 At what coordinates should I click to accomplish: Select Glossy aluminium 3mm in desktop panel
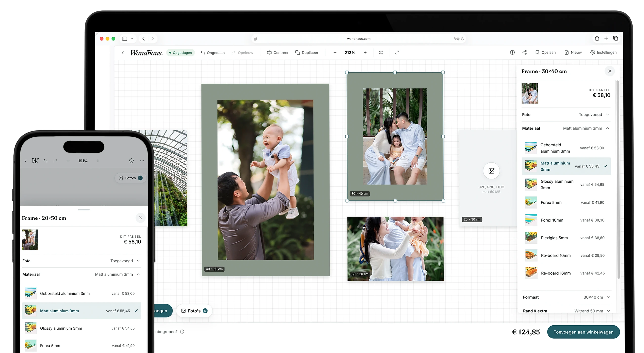566,185
